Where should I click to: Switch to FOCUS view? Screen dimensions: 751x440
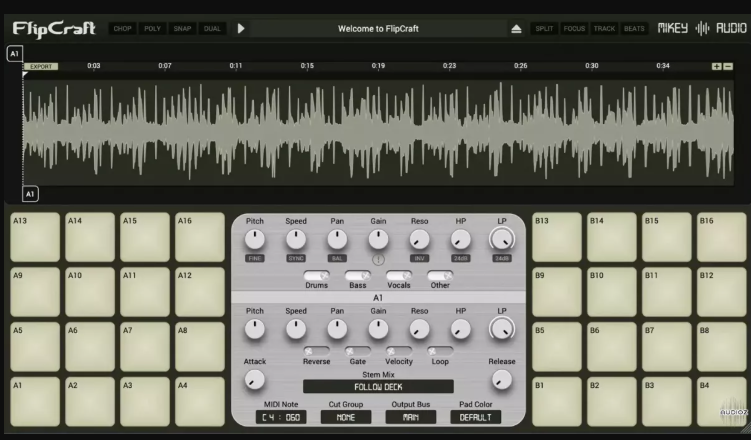click(574, 29)
